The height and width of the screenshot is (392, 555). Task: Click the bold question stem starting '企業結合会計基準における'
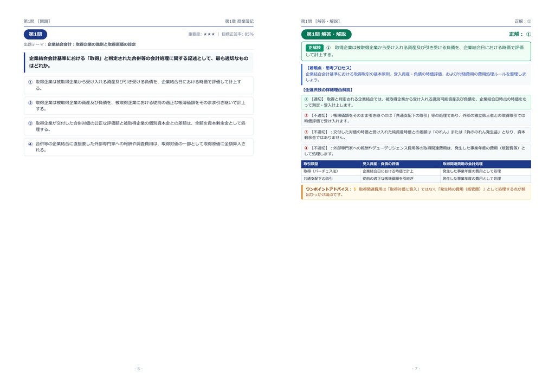[139, 62]
